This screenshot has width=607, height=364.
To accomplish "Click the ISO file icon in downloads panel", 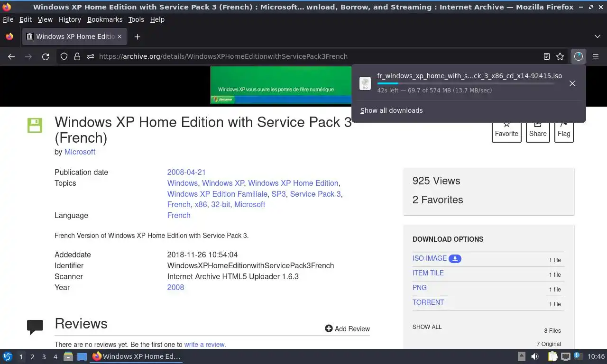I will (x=365, y=83).
